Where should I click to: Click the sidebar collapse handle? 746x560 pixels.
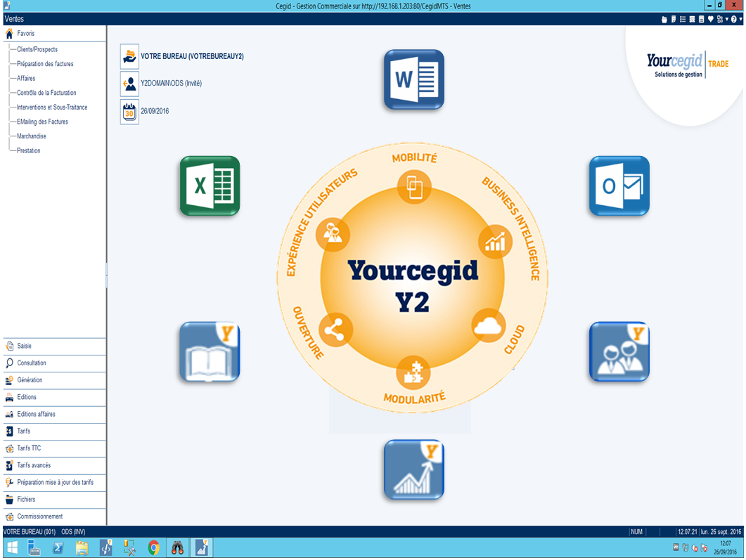[107, 275]
